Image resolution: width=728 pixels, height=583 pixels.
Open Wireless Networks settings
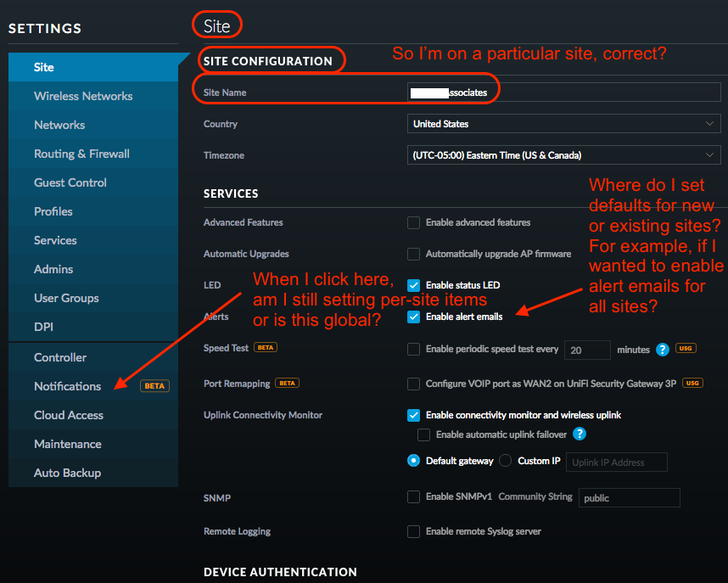point(83,96)
